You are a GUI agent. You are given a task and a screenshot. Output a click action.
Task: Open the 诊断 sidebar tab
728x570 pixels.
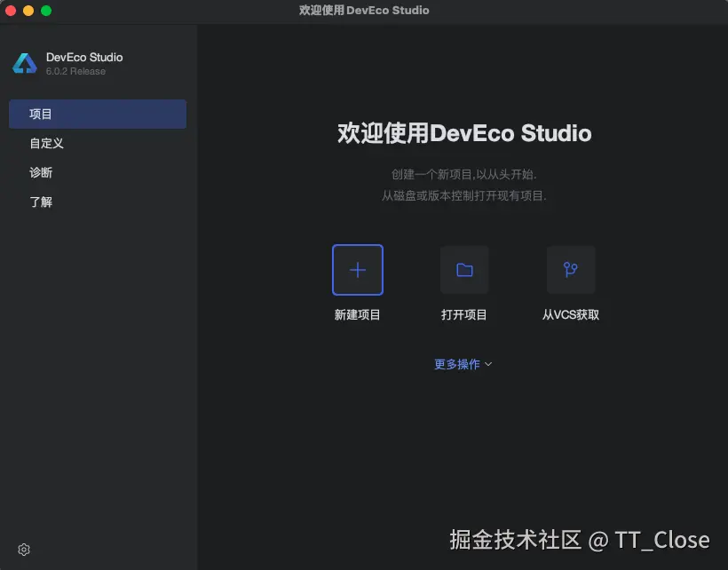(x=98, y=172)
